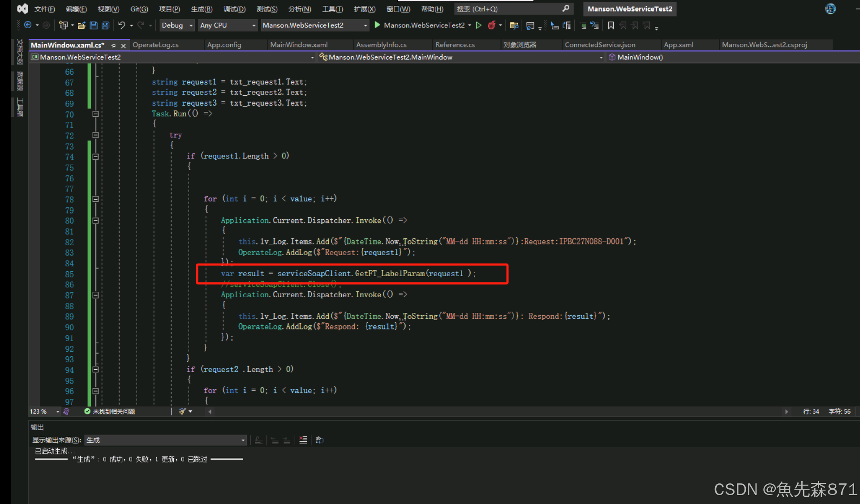Click the Hot Reload flame icon
The width and height of the screenshot is (860, 504).
point(491,25)
